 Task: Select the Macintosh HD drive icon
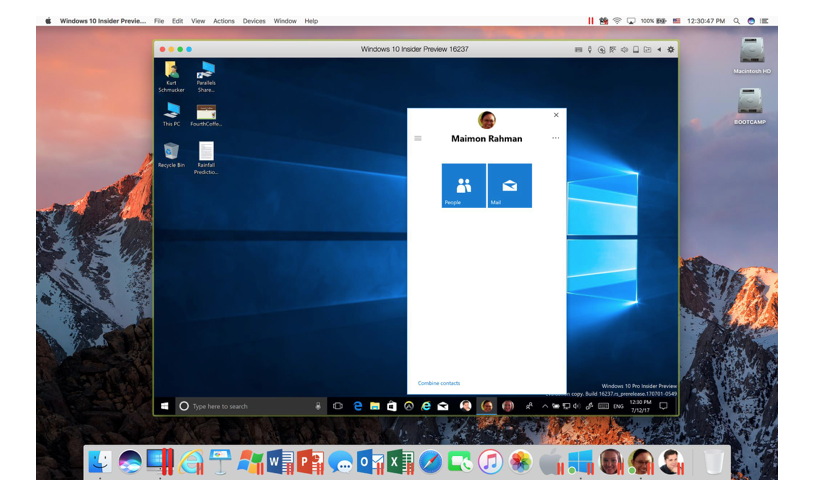[752, 55]
